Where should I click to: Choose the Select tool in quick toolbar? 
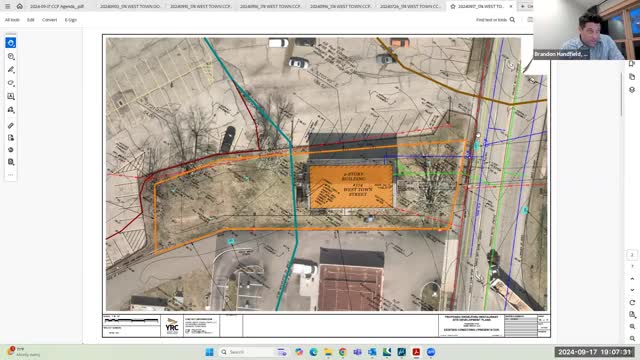11,43
